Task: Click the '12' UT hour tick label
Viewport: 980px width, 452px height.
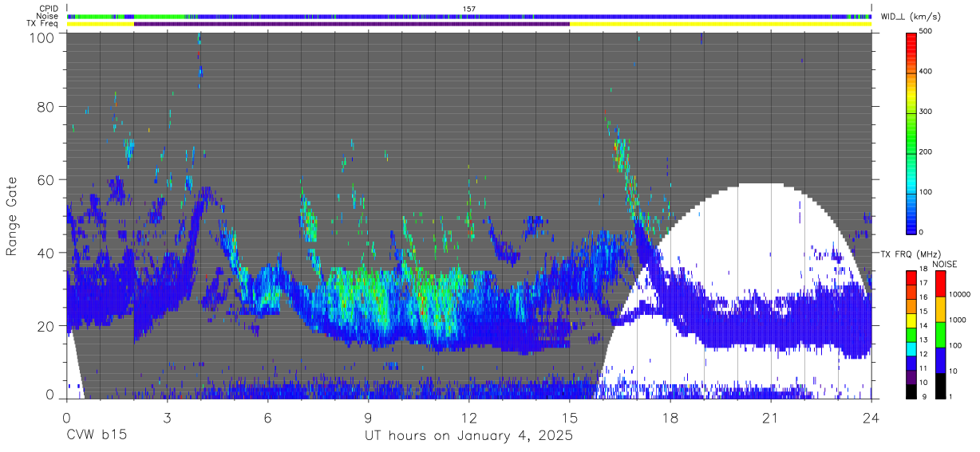Action: coord(469,417)
